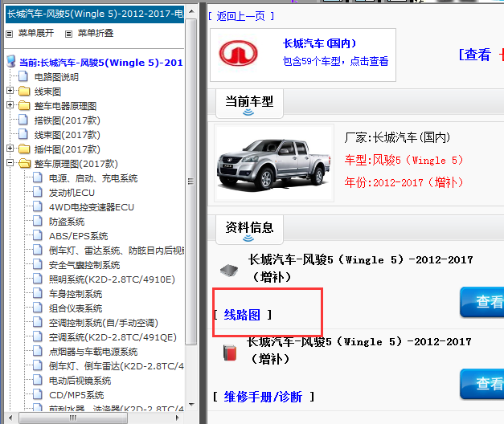
Task: Click the 菜单折叠 collapse-menu icon
Action: tap(68, 34)
